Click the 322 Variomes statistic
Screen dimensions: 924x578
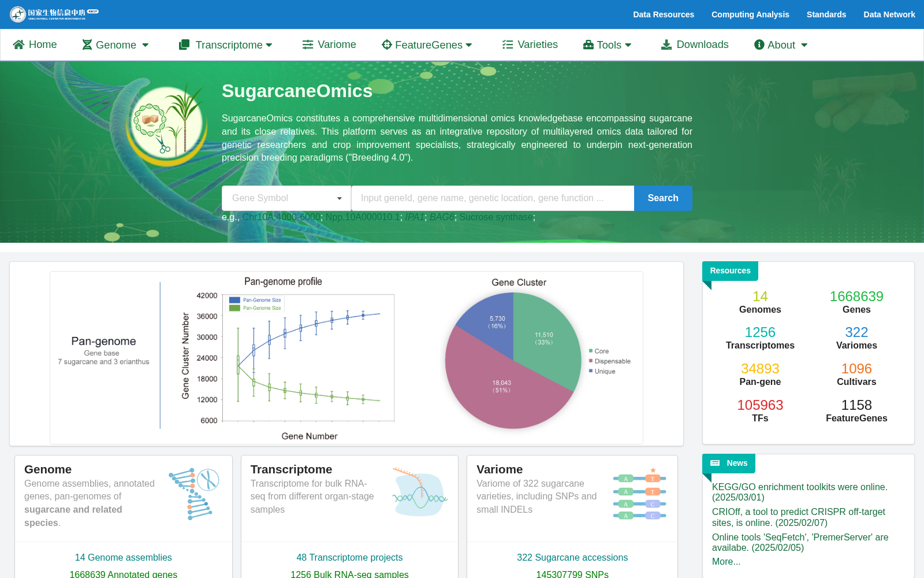tap(856, 338)
